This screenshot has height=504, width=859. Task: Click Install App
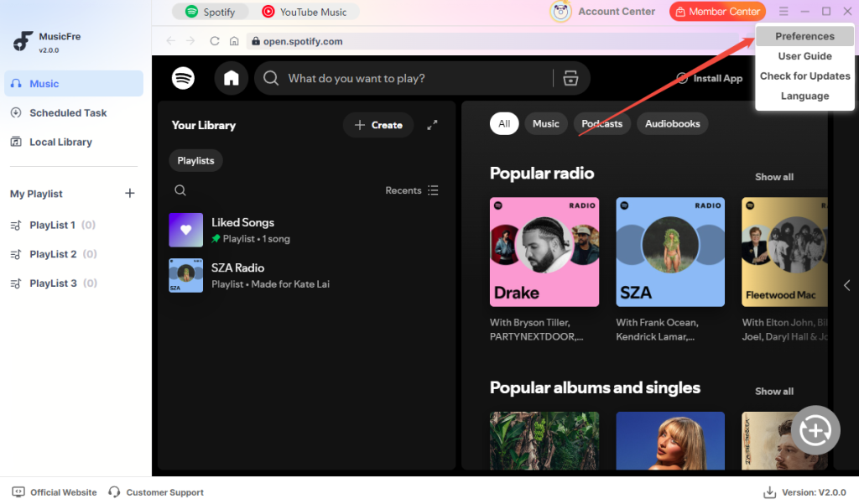(x=710, y=78)
